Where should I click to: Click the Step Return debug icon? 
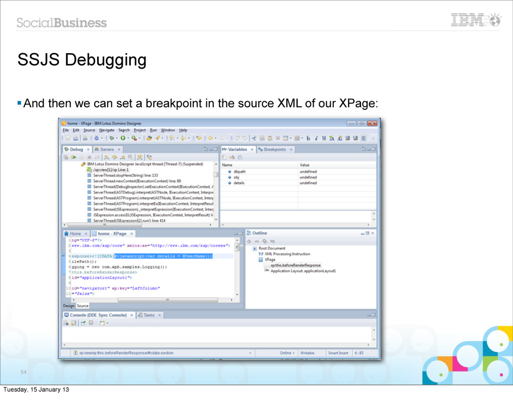coord(122,157)
